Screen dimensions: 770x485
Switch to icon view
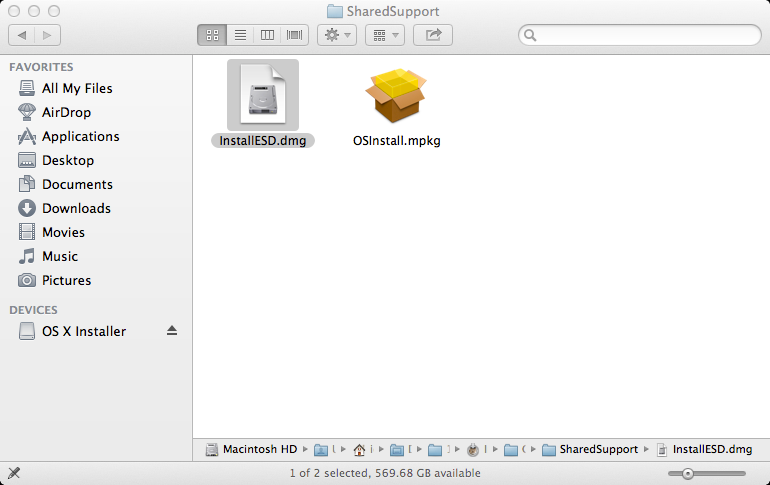pyautogui.click(x=212, y=35)
